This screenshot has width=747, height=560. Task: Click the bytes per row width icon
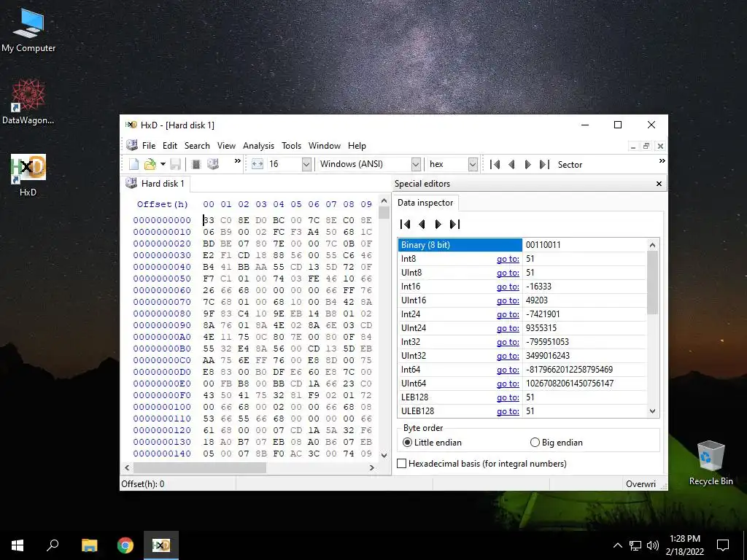point(258,164)
